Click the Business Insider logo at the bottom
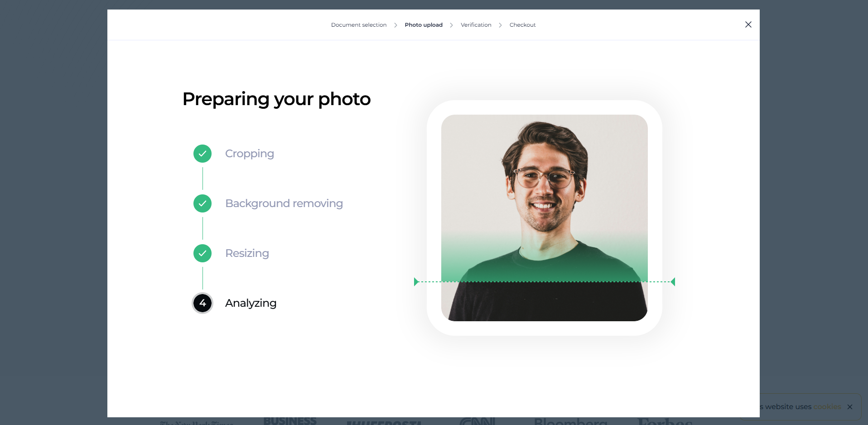This screenshot has width=868, height=425. tap(289, 420)
